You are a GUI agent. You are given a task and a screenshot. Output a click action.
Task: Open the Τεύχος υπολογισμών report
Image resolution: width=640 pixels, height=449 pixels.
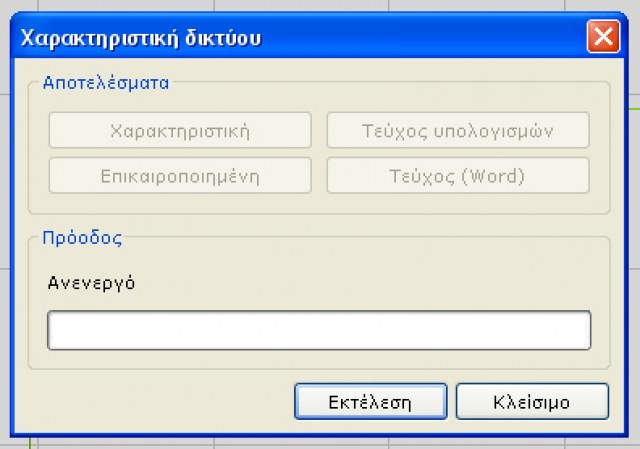coord(457,131)
